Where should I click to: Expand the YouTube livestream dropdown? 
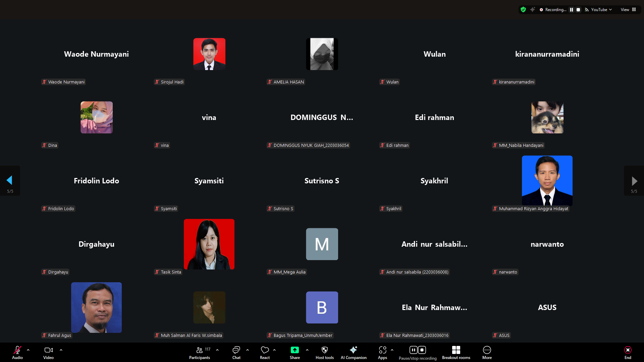[601, 10]
